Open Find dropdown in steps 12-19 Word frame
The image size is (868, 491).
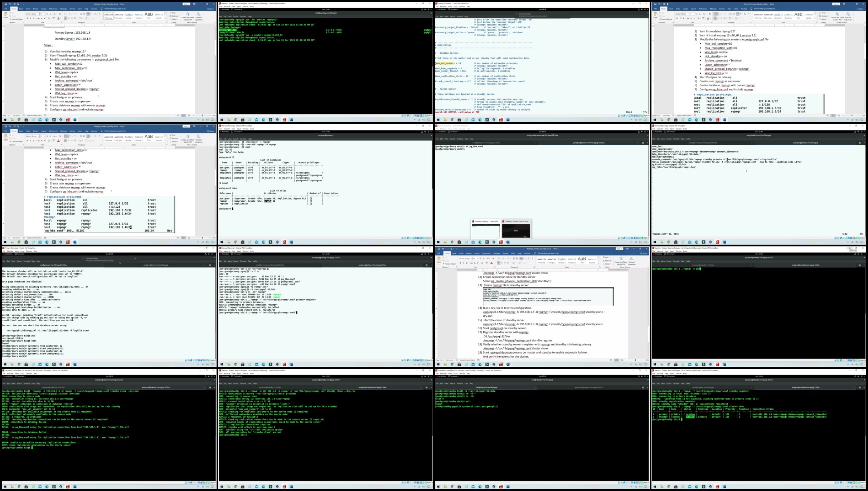(610, 257)
